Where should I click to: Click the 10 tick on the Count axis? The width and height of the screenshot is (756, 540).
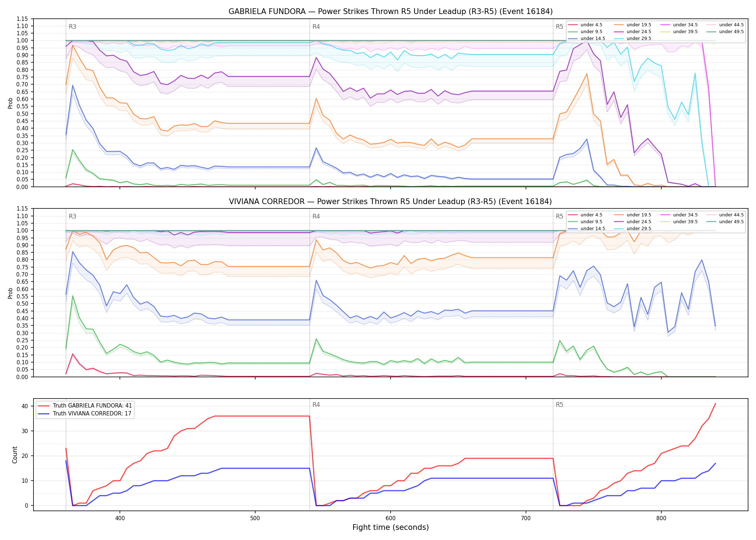click(x=25, y=481)
